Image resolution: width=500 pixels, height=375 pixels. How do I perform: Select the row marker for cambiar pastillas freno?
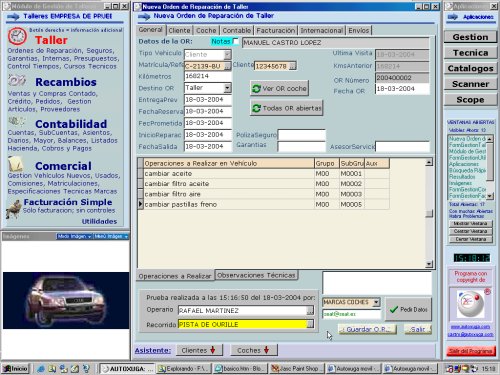click(x=140, y=204)
